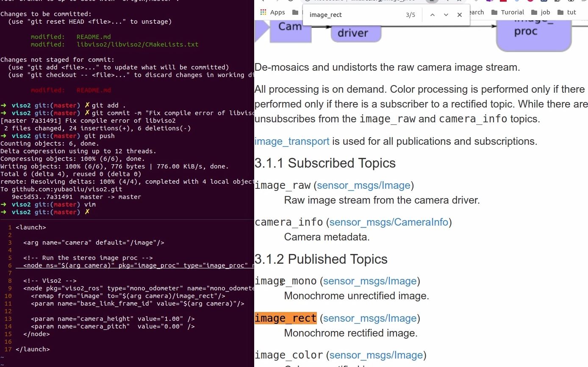This screenshot has height=367, width=588.
Task: Open the Apps grid shortcut in bookmarks bar
Action: [272, 12]
